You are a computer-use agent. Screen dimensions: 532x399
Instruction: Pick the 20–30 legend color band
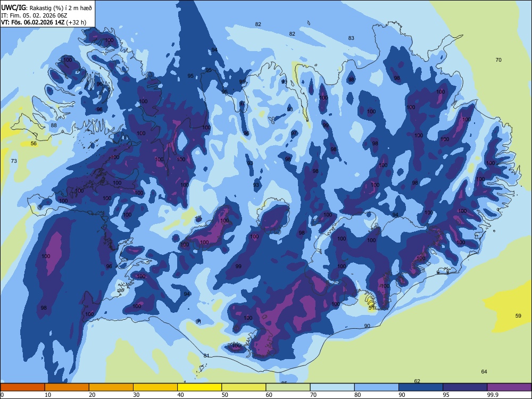pos(111,387)
